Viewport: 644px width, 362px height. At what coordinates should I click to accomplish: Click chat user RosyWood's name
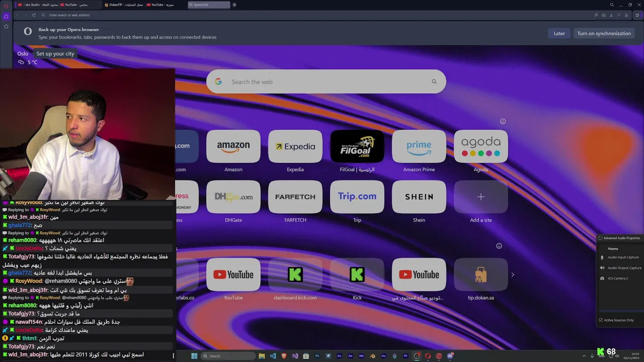[29, 282]
